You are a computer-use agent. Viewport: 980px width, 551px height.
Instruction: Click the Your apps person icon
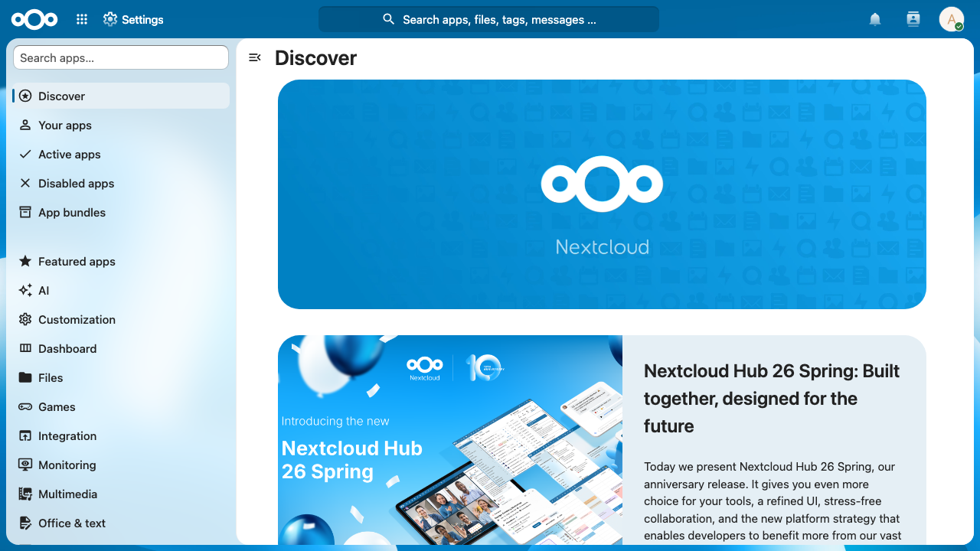click(25, 125)
